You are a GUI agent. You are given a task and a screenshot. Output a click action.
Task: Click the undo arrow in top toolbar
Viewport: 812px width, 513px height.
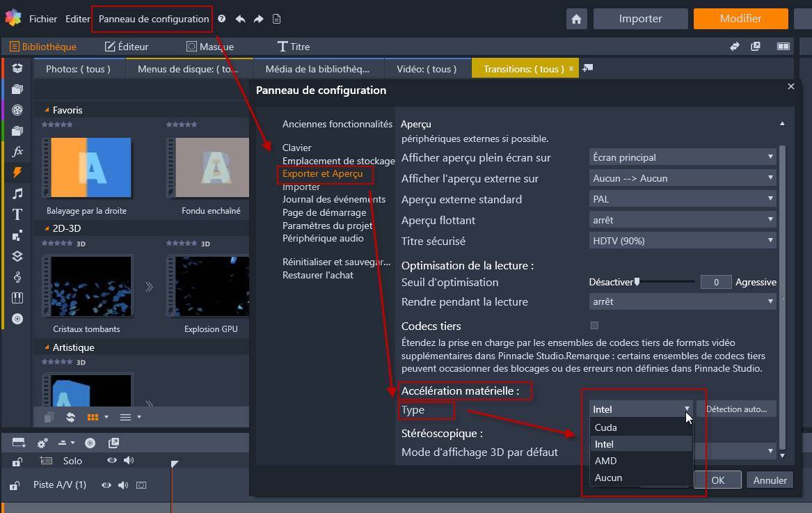240,19
